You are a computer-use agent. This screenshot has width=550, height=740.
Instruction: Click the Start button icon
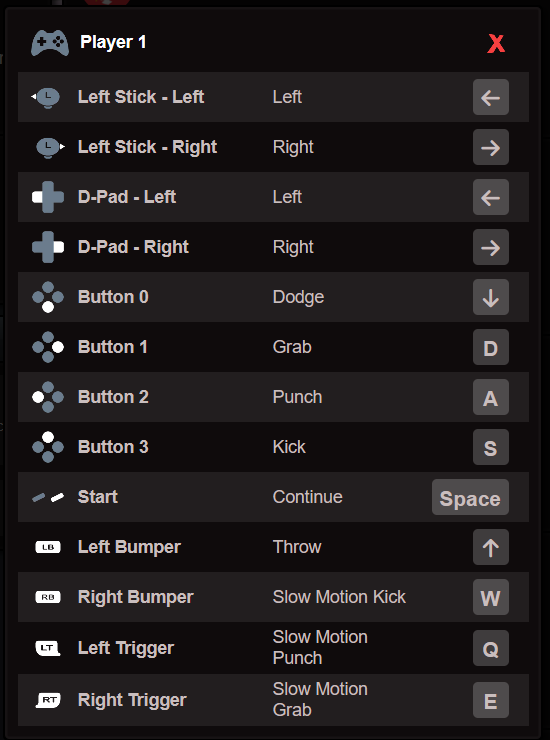coord(48,497)
